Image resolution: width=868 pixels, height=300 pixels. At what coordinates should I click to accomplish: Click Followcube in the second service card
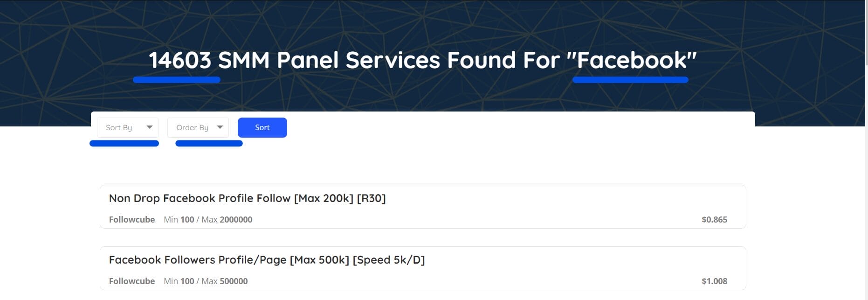(x=132, y=281)
